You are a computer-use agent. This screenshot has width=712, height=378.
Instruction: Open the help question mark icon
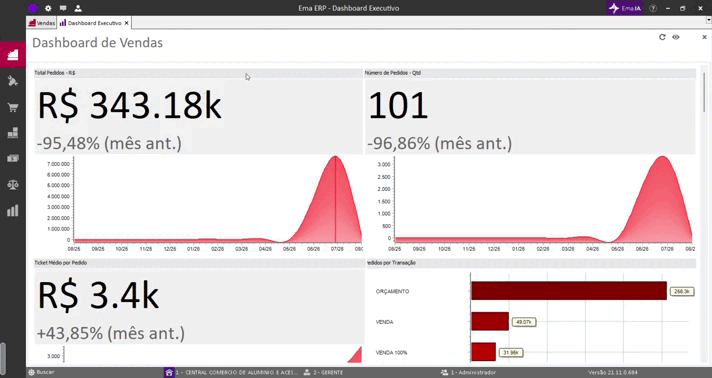[x=653, y=8]
